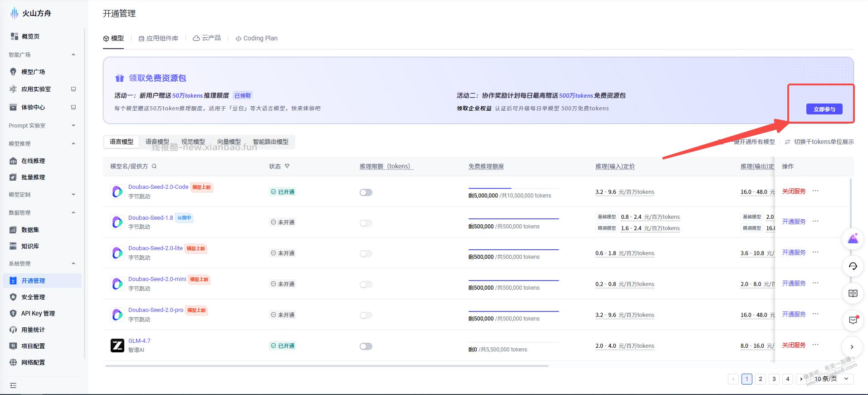
Task: Switch to the 云产品 tab
Action: click(207, 38)
